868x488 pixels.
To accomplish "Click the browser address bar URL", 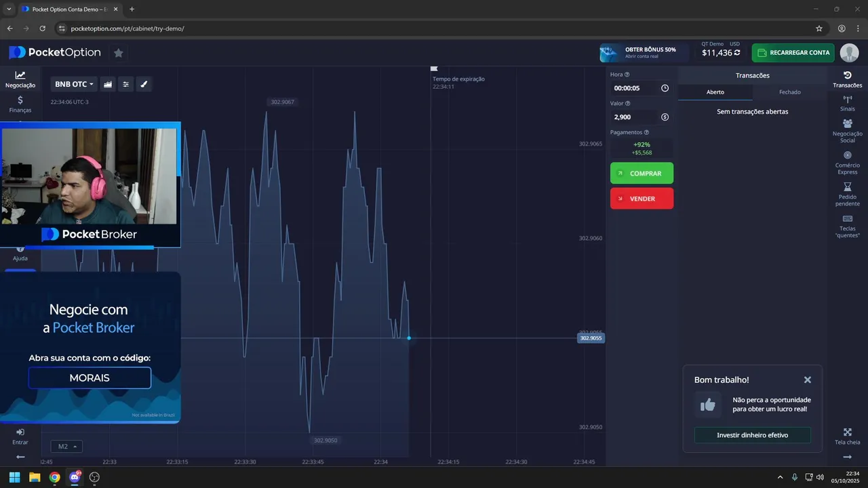I will (127, 28).
